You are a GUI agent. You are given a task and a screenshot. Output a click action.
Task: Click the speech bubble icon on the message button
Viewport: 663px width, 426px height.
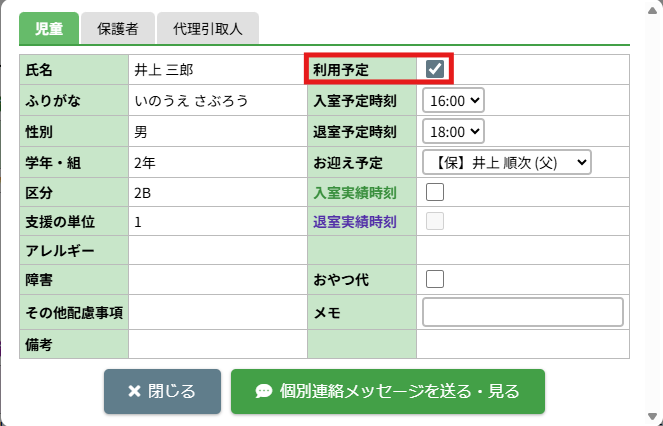(264, 392)
